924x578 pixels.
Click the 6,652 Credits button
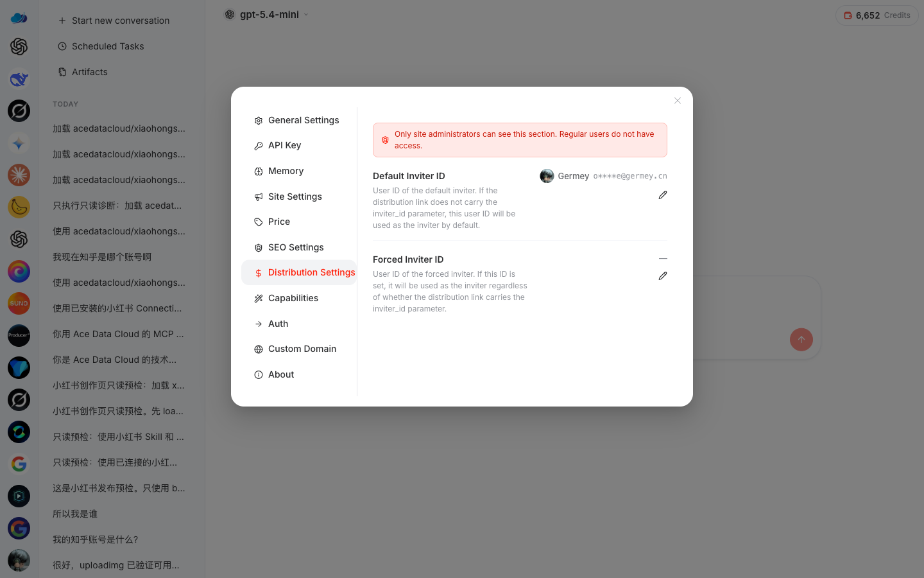[877, 15]
